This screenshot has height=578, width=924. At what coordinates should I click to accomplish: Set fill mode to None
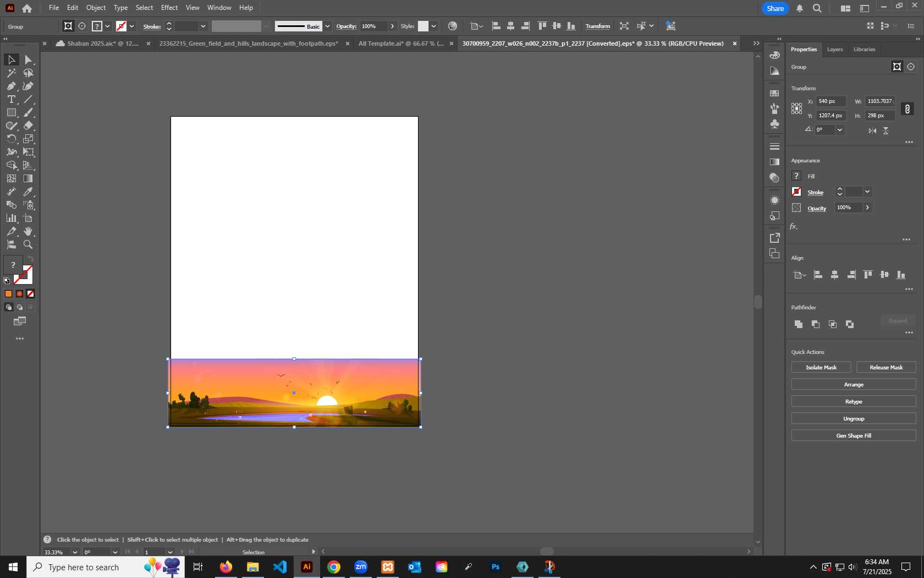click(x=30, y=294)
